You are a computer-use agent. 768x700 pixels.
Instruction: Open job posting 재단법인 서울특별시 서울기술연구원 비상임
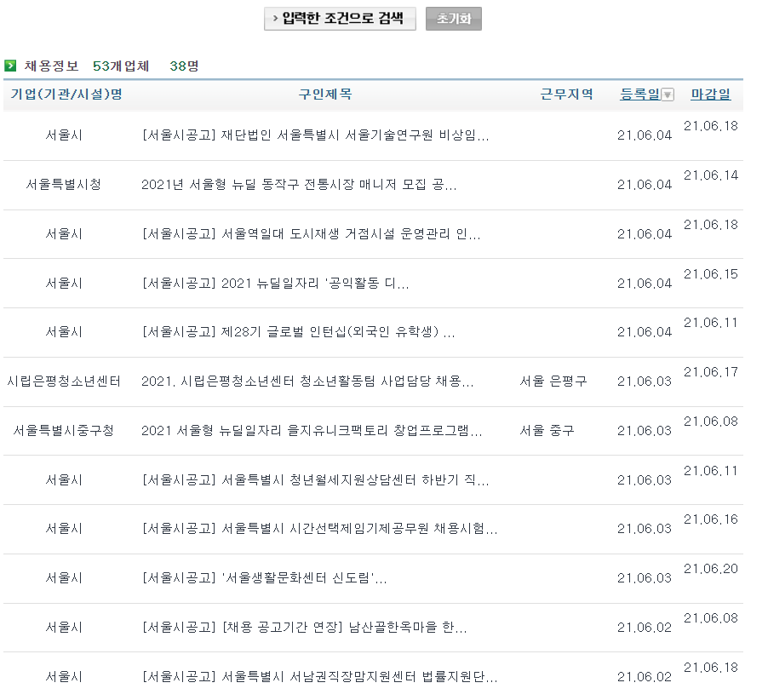pos(315,135)
